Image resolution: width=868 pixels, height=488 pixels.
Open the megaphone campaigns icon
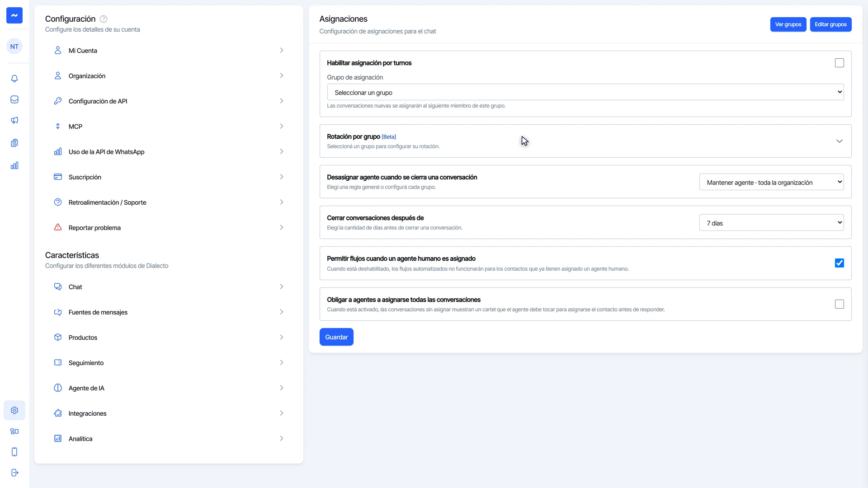14,120
